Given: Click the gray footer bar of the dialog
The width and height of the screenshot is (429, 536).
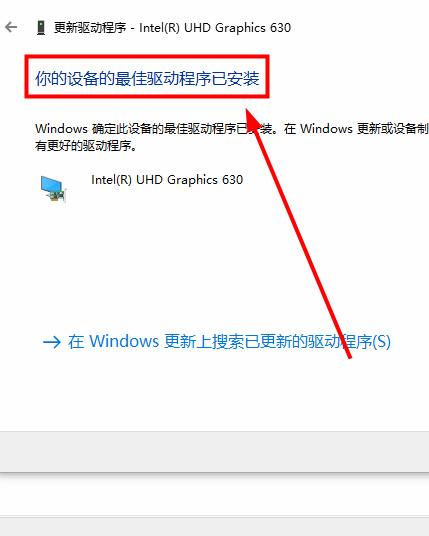Looking at the screenshot, I should [x=214, y=452].
